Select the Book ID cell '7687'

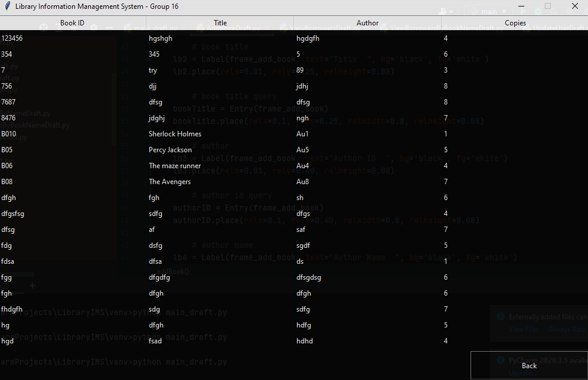pos(8,102)
